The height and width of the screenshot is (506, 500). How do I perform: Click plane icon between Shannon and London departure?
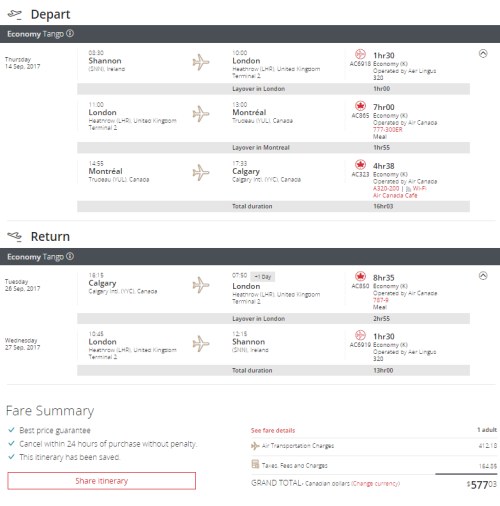tap(201, 62)
